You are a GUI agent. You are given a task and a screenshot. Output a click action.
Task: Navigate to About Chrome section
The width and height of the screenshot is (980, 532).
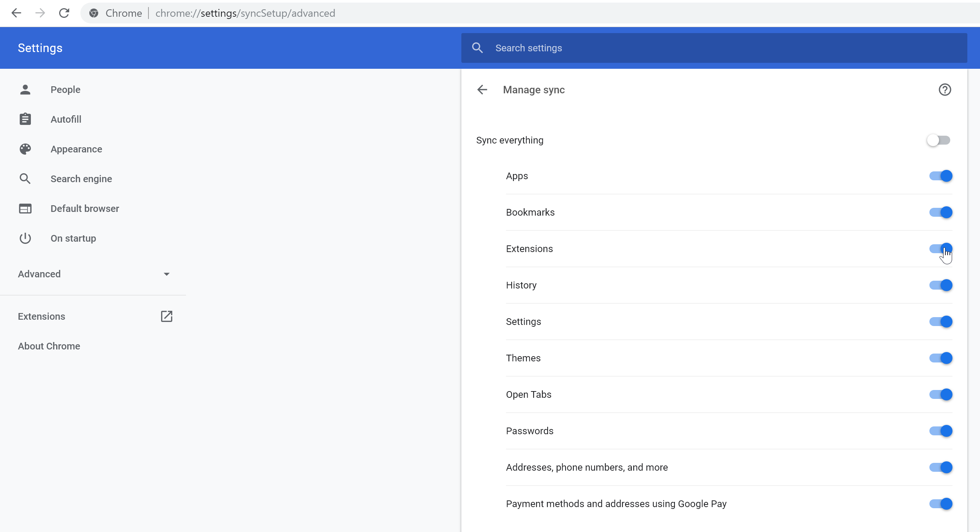click(49, 346)
